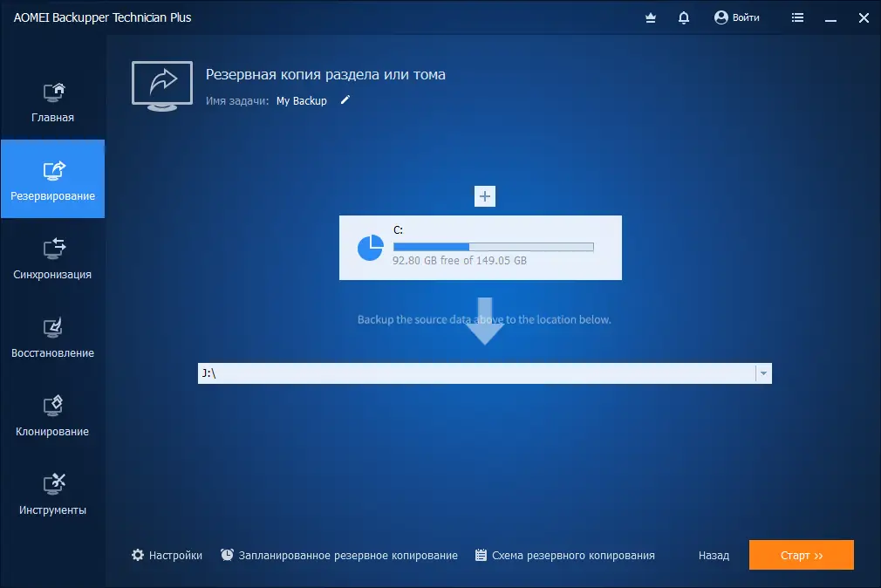Screen dimensions: 881x588
Task: Open the hamburger menu list icon
Action: click(x=797, y=18)
